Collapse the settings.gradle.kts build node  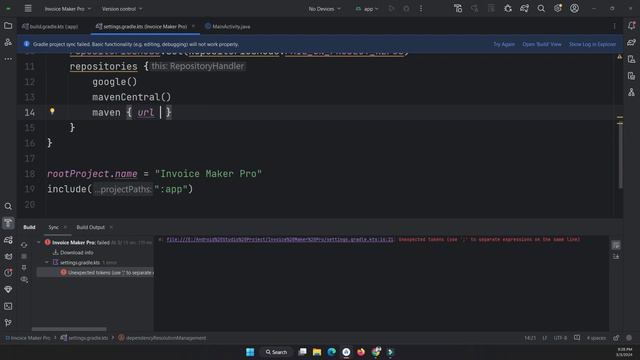point(47,262)
